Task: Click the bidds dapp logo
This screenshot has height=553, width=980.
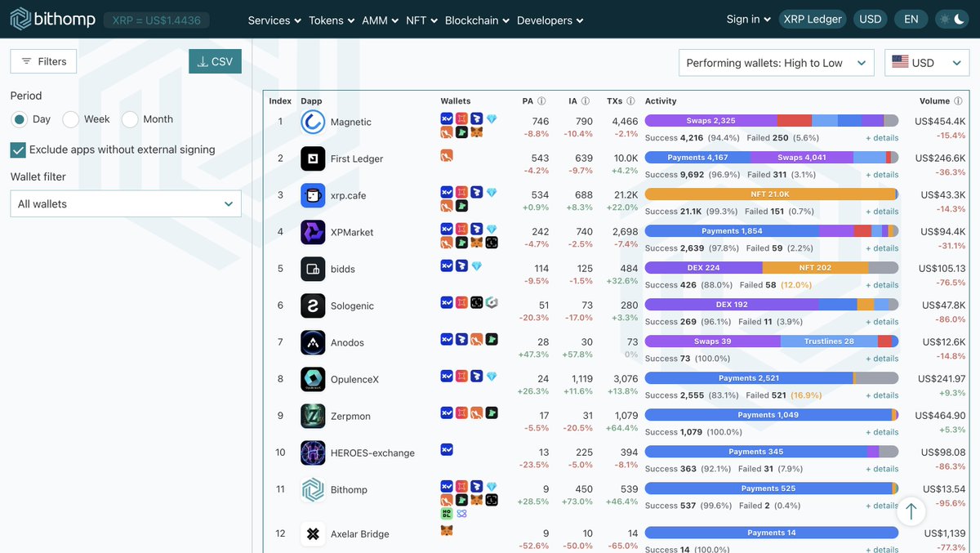Action: [313, 269]
